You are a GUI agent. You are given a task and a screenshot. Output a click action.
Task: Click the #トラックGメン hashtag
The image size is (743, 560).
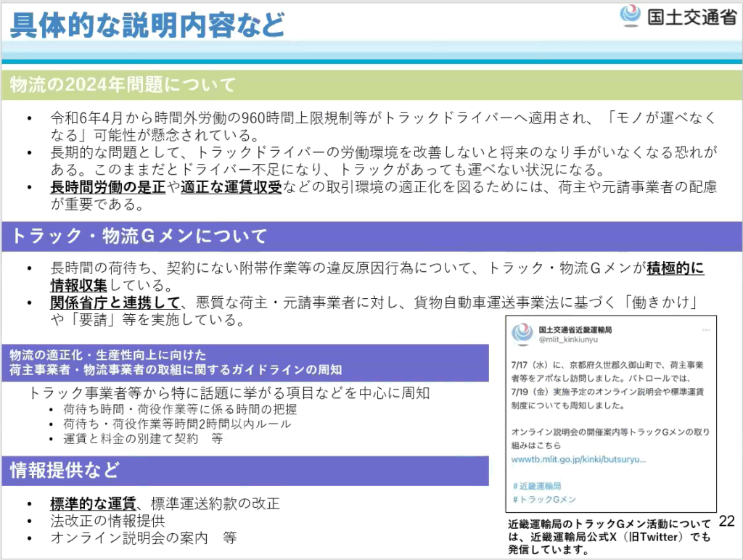pyautogui.click(x=543, y=499)
